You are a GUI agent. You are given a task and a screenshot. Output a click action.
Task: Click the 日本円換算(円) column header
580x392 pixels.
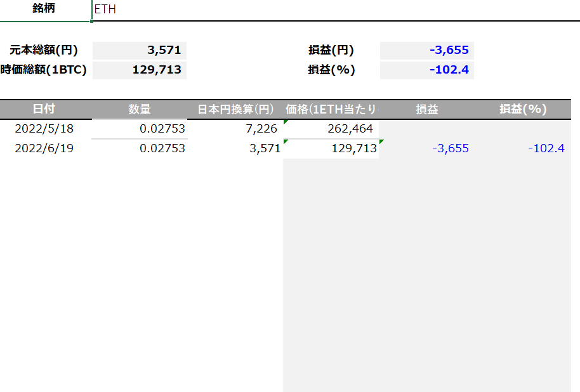(235, 109)
